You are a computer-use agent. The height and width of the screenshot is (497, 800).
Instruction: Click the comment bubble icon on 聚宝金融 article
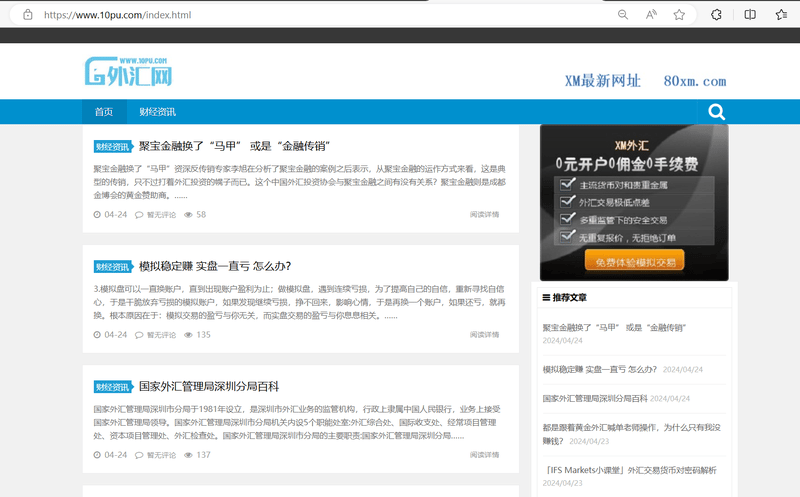click(139, 215)
